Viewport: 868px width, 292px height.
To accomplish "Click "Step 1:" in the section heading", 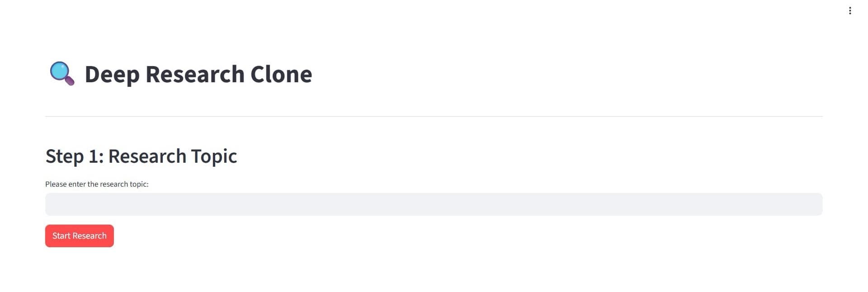I will click(x=75, y=156).
